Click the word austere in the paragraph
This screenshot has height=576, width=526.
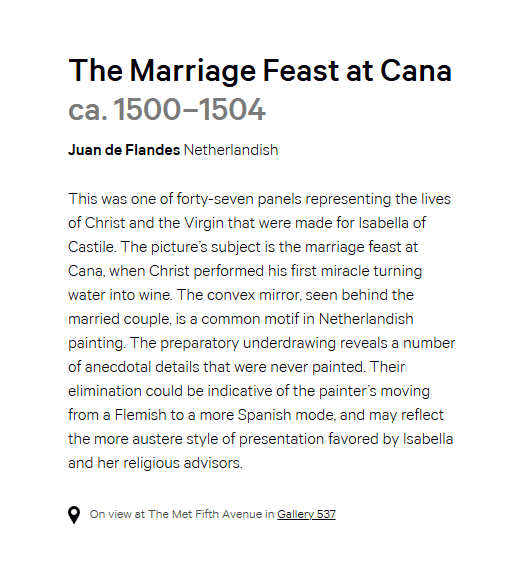pyautogui.click(x=157, y=439)
